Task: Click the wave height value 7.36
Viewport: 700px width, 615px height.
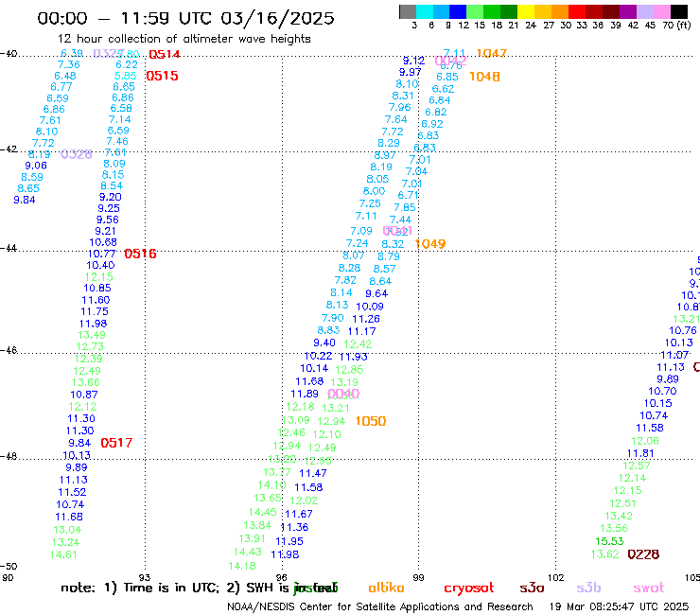Action: click(69, 64)
